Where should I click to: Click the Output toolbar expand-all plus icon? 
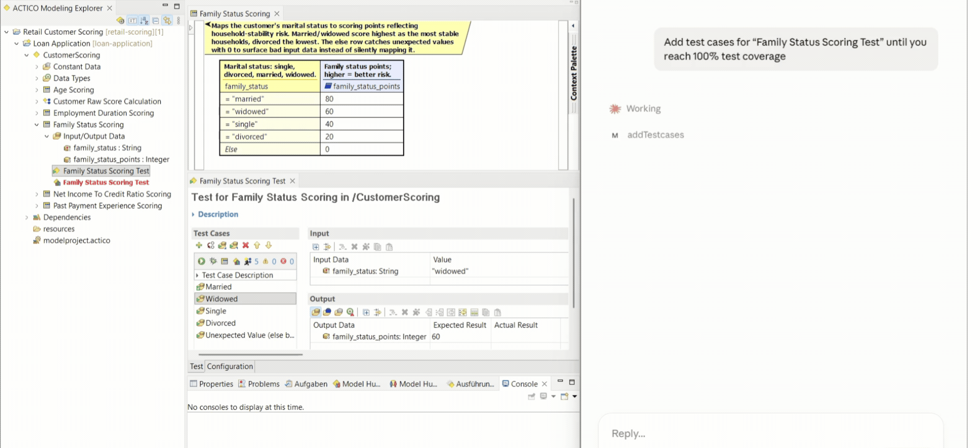pyautogui.click(x=366, y=312)
